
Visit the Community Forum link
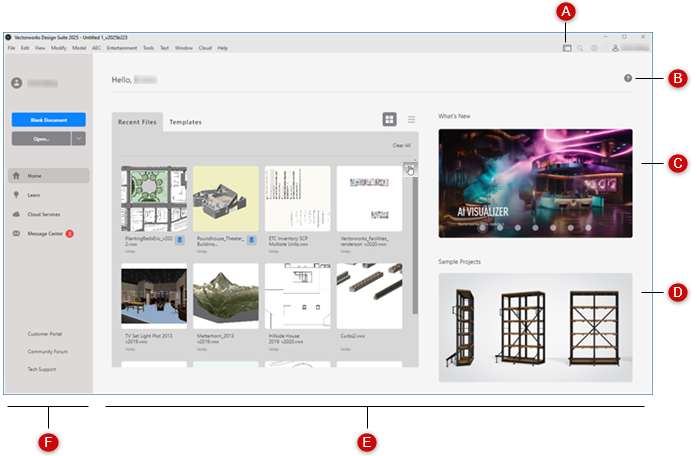point(48,352)
